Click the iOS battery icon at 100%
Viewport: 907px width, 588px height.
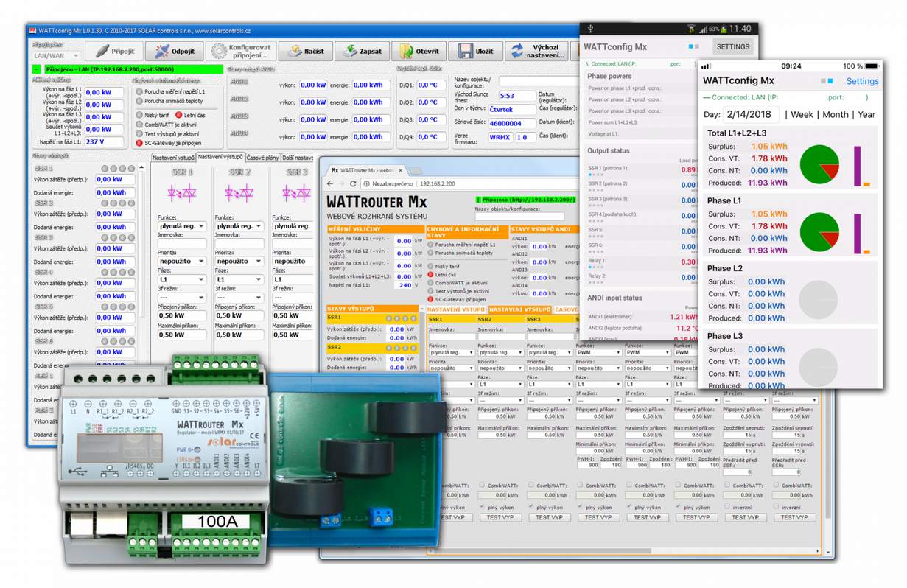[872, 66]
